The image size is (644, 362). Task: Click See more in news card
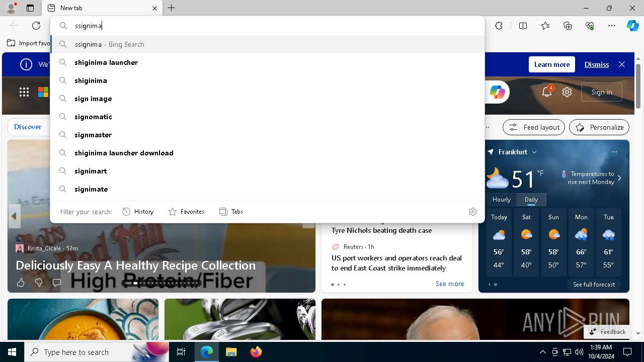pos(450,284)
